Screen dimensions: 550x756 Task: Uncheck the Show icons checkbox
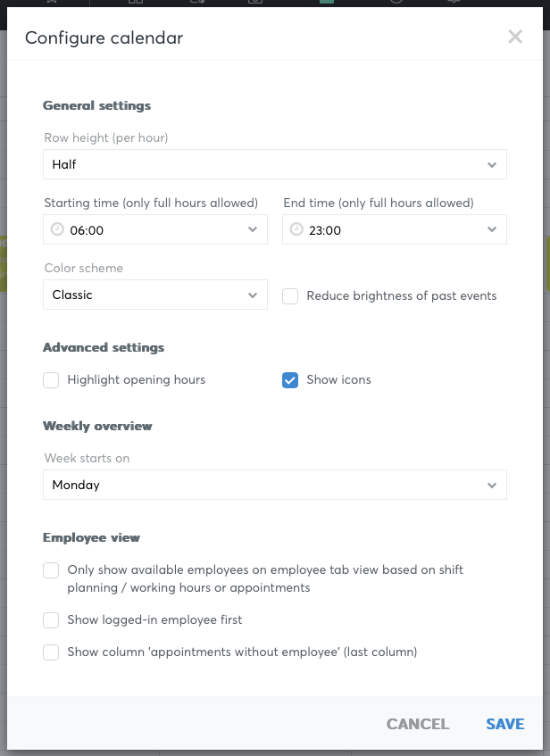[x=290, y=380]
